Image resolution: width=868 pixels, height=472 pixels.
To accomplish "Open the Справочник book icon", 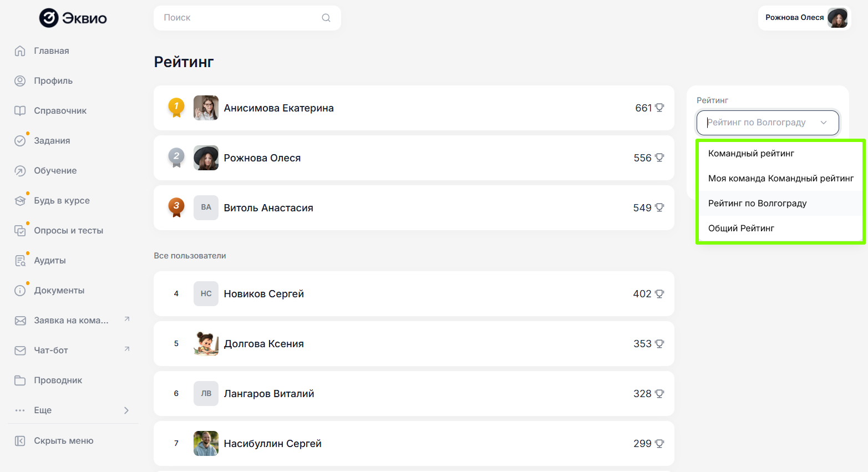I will pos(20,111).
